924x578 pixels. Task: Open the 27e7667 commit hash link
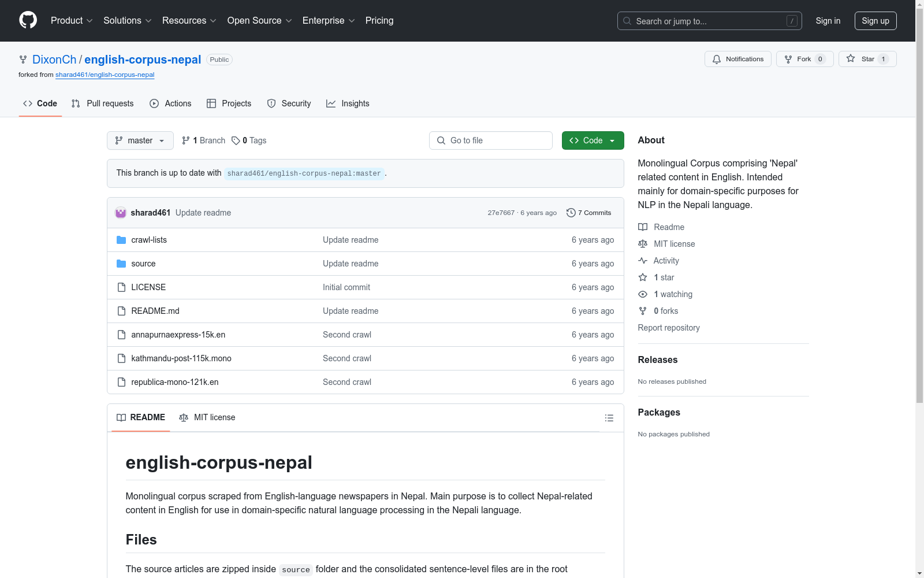[x=501, y=213]
